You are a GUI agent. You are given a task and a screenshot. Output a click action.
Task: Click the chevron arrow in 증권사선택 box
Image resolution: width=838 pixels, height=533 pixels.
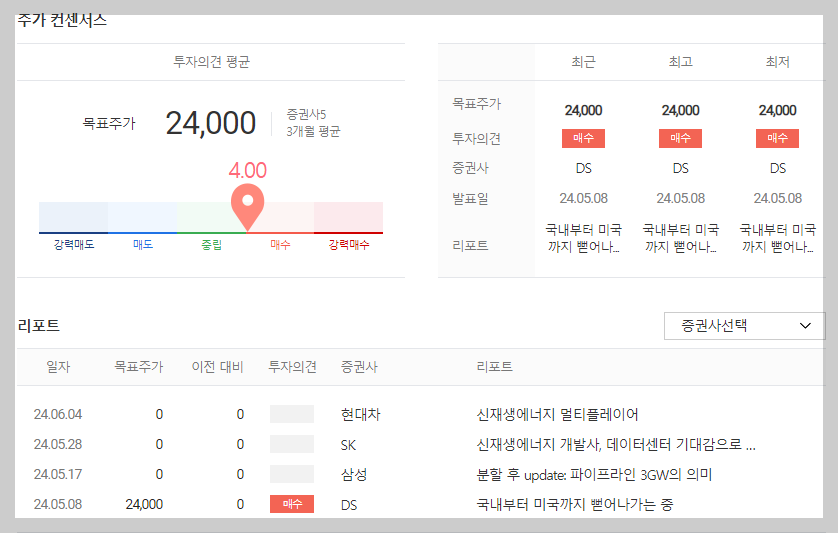[805, 326]
